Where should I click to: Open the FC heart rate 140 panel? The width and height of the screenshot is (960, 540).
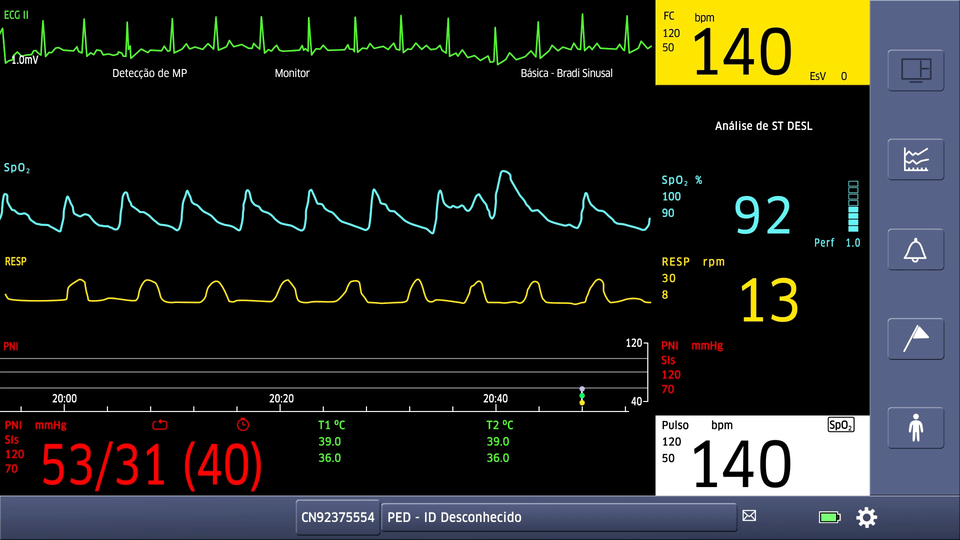click(762, 43)
